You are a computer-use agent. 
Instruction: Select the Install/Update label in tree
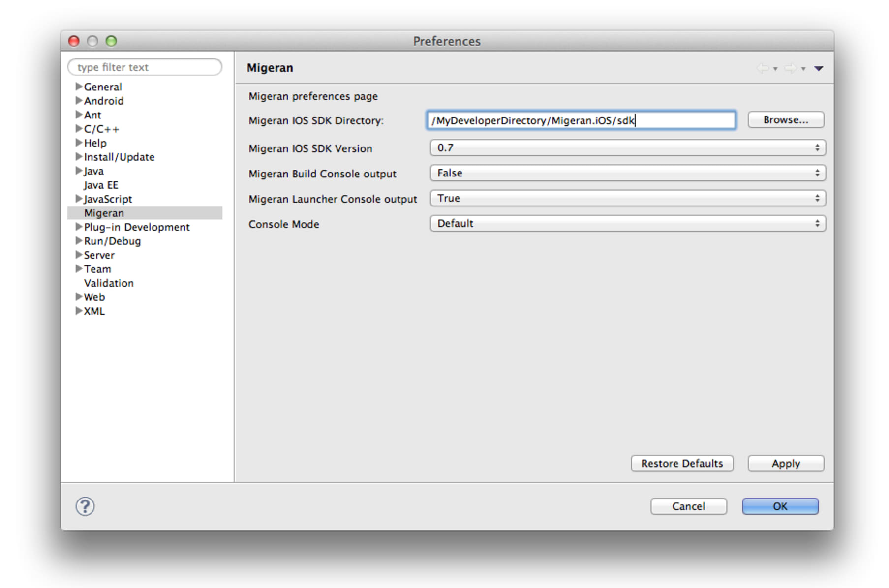pos(119,157)
